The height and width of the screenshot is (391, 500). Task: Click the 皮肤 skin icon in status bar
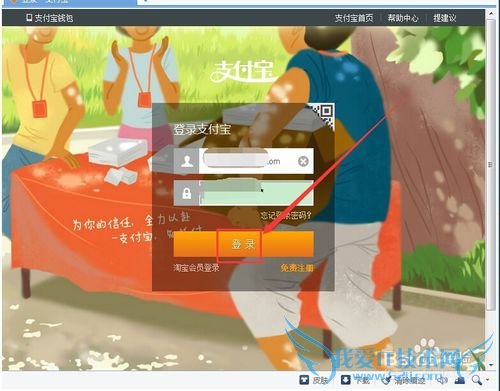click(x=304, y=380)
